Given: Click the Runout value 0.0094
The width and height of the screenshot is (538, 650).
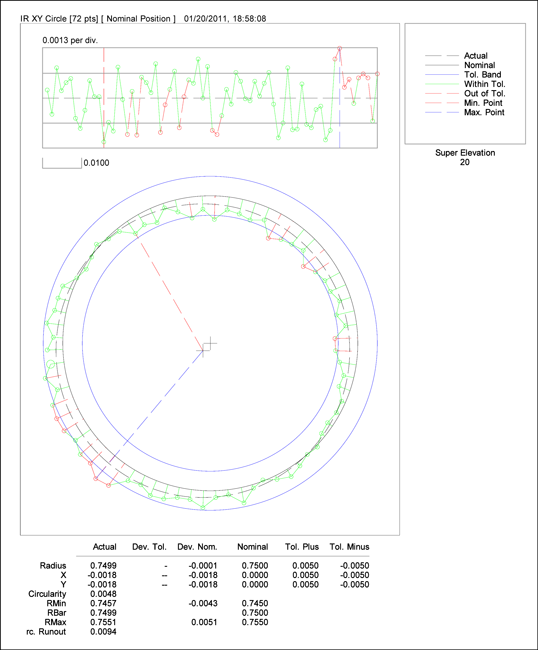Looking at the screenshot, I should tap(103, 632).
